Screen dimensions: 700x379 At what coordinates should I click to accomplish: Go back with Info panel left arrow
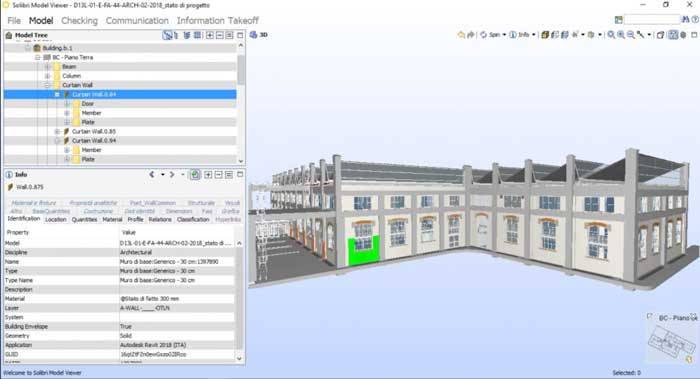pyautogui.click(x=152, y=175)
